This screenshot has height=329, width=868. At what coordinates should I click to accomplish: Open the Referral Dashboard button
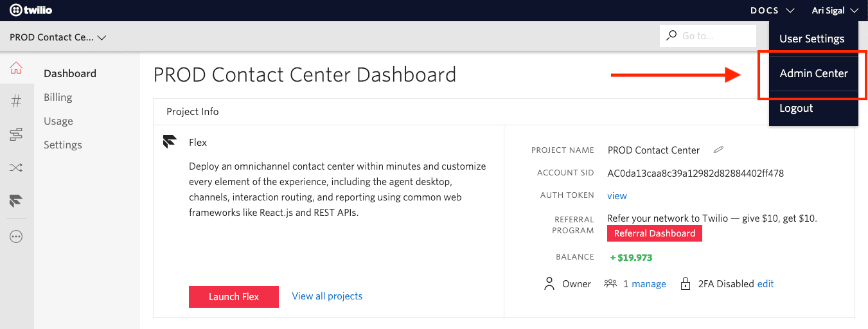tap(654, 233)
